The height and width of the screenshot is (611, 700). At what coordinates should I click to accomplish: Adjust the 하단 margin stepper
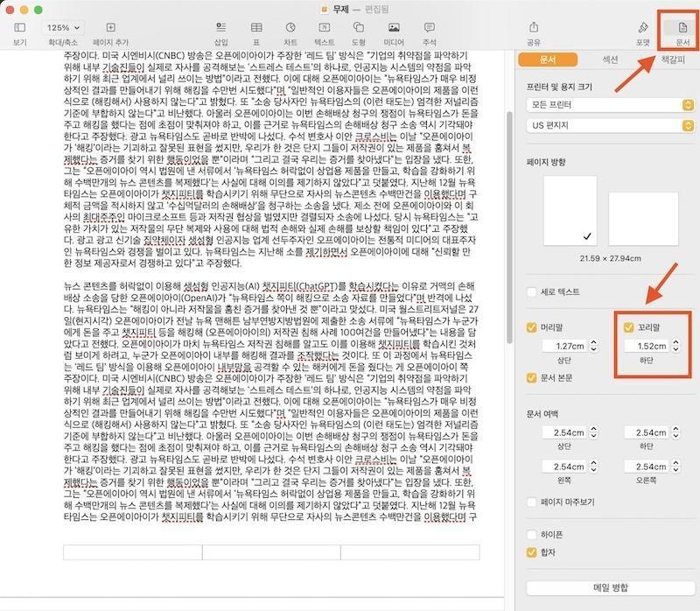point(675,432)
